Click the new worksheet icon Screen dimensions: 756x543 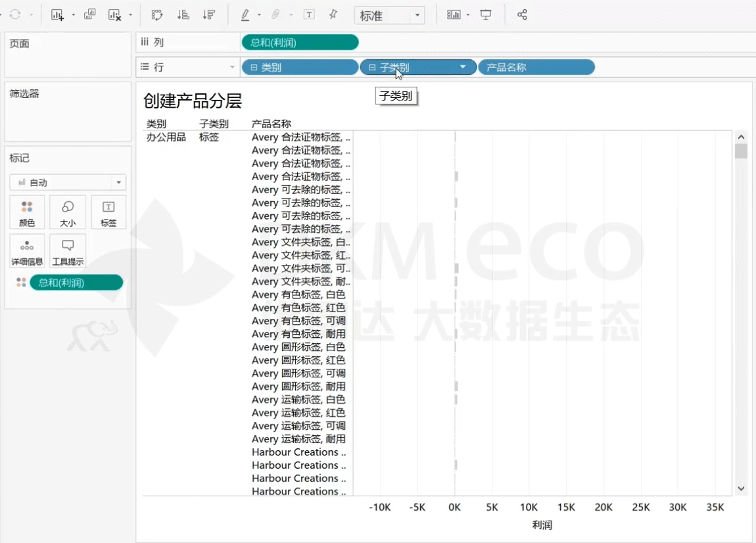pos(58,15)
